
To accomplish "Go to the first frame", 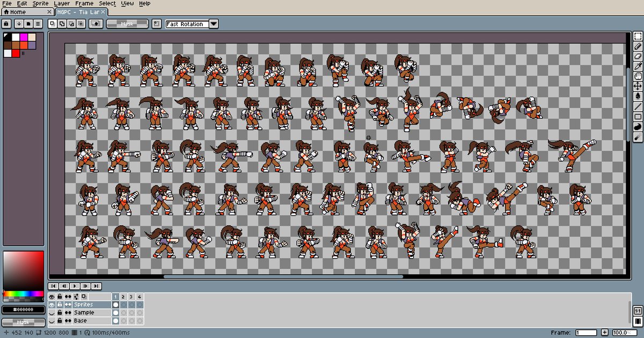I will [x=53, y=286].
